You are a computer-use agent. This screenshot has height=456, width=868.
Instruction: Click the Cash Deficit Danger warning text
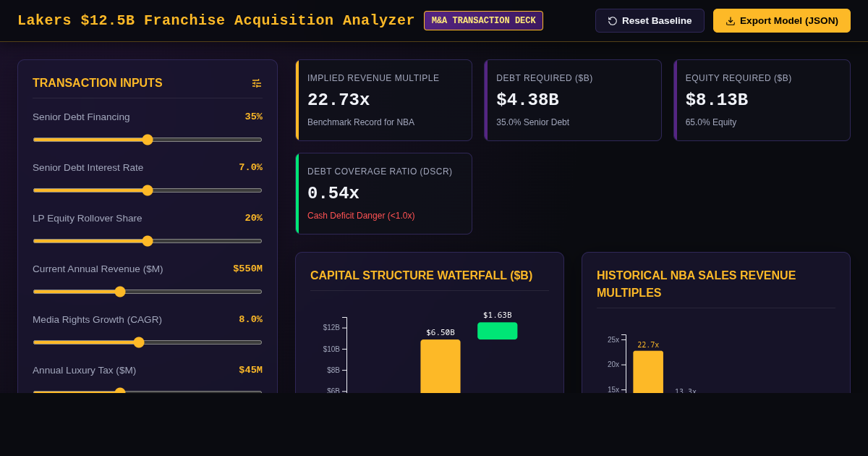(x=361, y=216)
